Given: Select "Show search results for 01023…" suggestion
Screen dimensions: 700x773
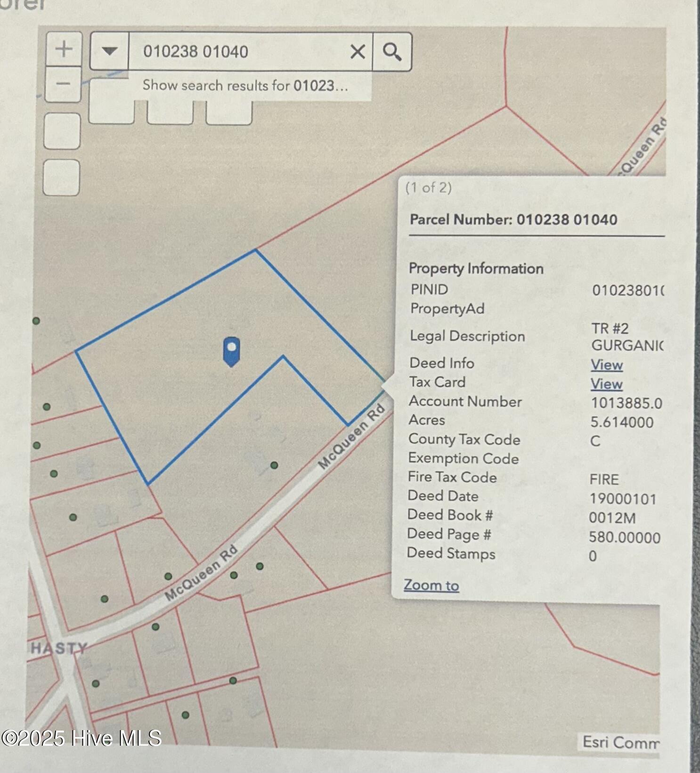Looking at the screenshot, I should pyautogui.click(x=245, y=85).
